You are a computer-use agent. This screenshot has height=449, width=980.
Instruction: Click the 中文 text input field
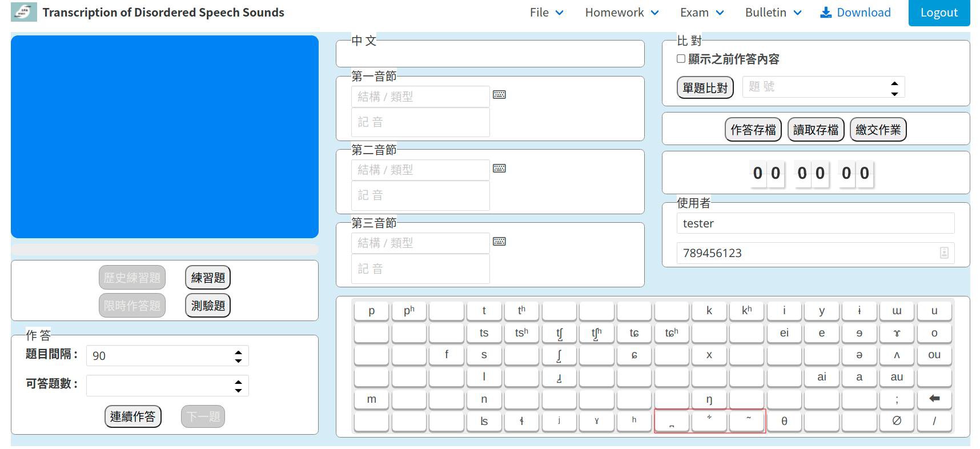(489, 55)
